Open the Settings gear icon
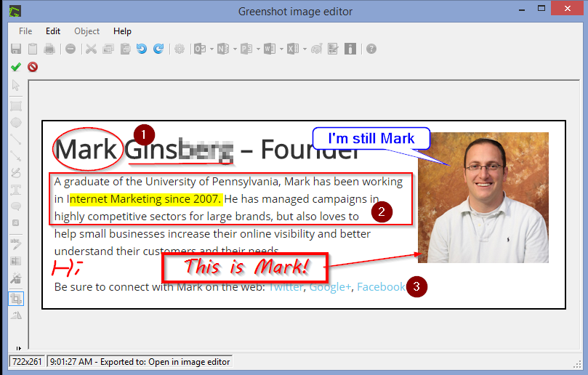Viewport: 588px width, 375px height. coord(180,49)
